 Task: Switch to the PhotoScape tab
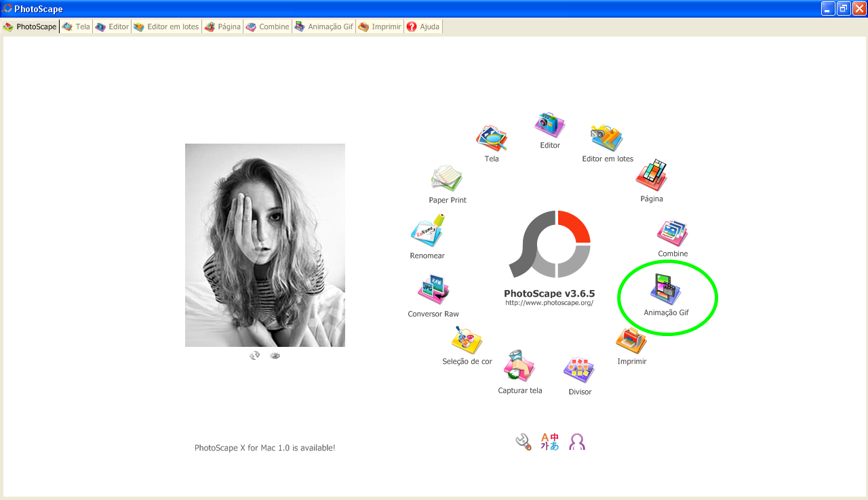click(x=30, y=26)
